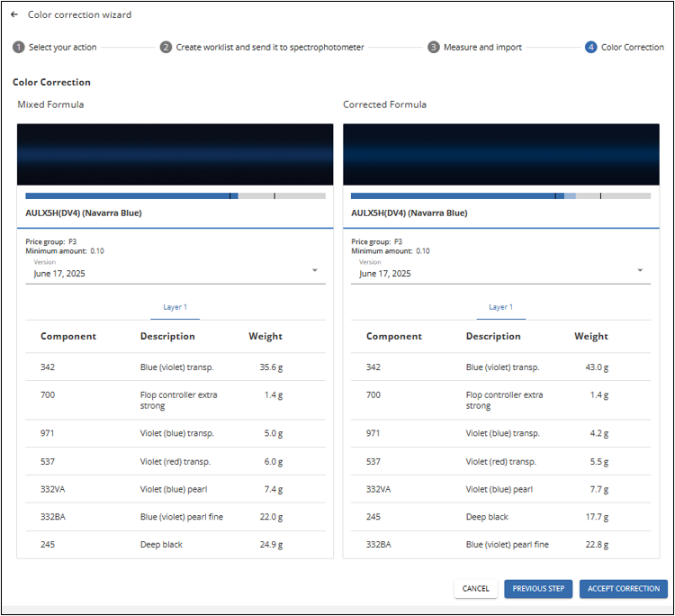Click the 24.9 g weight in Mixed Formula
Image resolution: width=675 pixels, height=616 pixels.
[x=271, y=545]
